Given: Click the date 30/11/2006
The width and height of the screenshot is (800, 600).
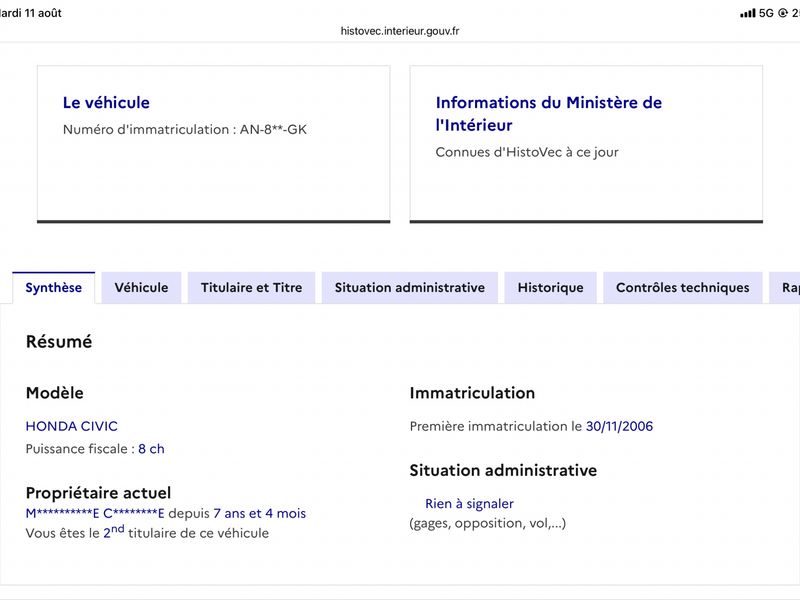Looking at the screenshot, I should pyautogui.click(x=619, y=426).
